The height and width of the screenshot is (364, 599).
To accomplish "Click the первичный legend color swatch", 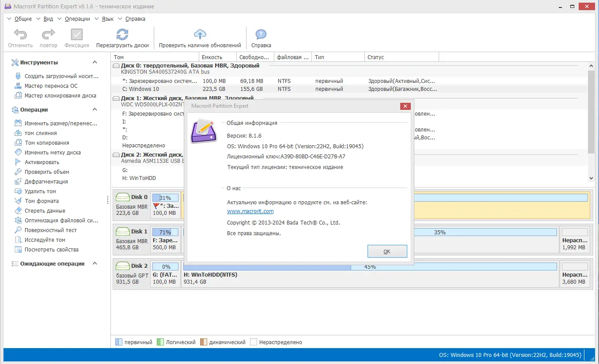I will (118, 342).
